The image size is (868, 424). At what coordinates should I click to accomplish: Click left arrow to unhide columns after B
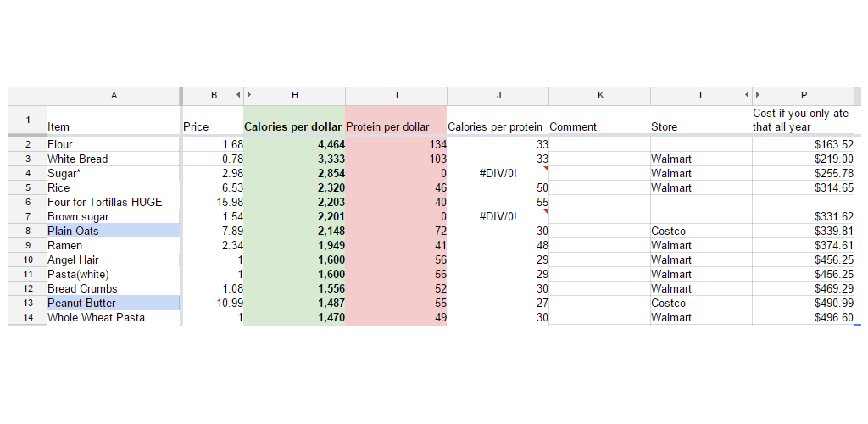[x=237, y=95]
